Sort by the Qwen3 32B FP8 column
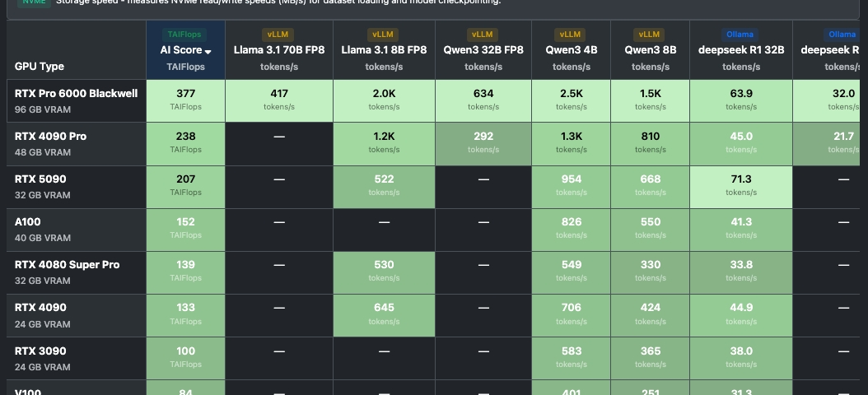Viewport: 868px width, 395px height. coord(483,50)
